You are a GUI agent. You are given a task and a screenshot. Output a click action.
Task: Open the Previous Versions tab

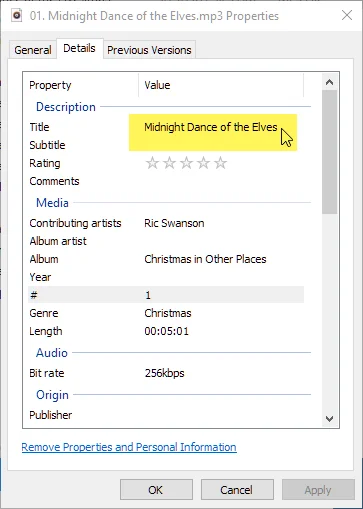(149, 50)
